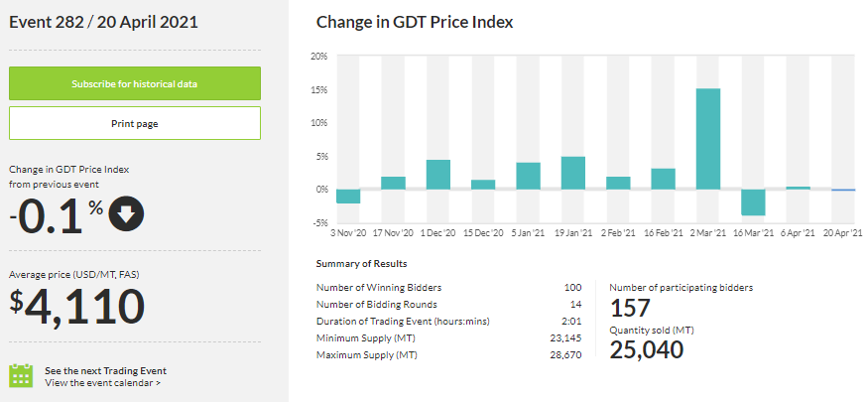The image size is (868, 402).
Task: Click the 10% y-axis label
Action: coord(319,123)
